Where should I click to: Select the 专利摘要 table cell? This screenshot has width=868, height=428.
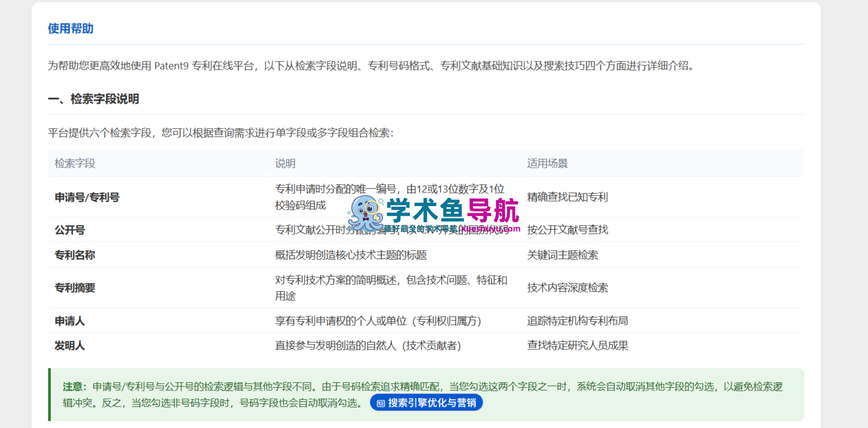point(159,288)
